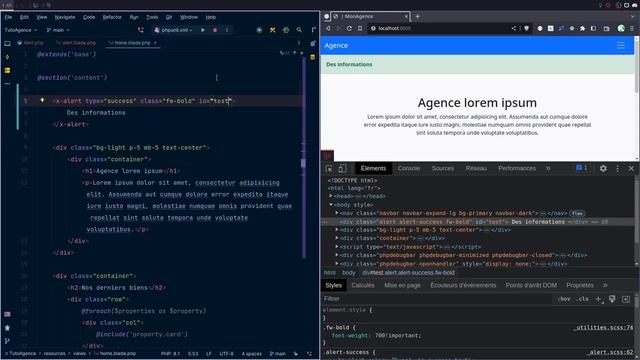Show more DevTools main tabs chevron
The height and width of the screenshot is (360, 640).
(548, 168)
